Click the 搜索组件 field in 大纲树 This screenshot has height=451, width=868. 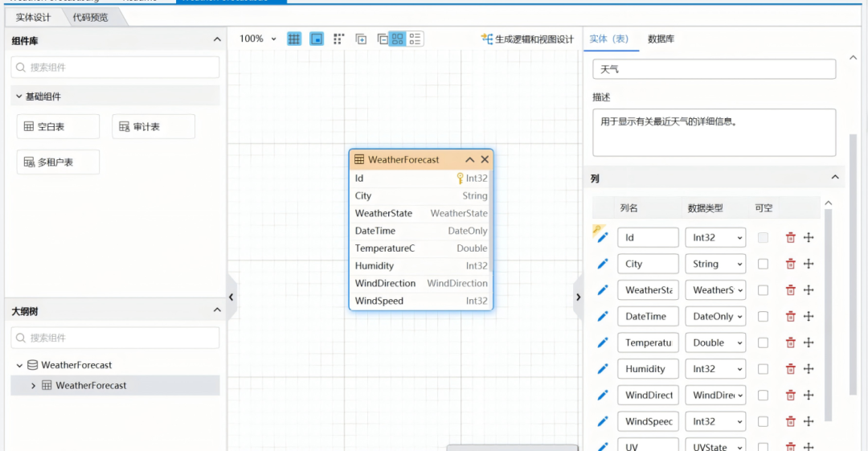tap(115, 338)
